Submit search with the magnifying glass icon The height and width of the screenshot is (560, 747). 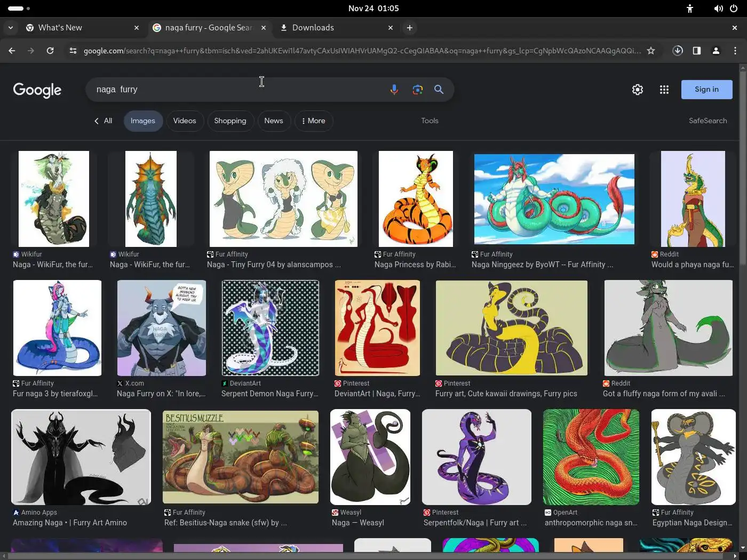[439, 90]
